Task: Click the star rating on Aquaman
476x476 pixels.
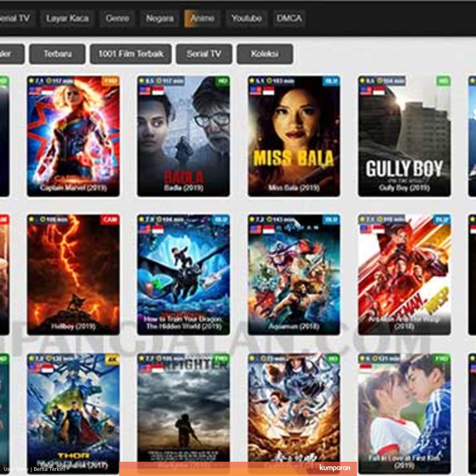Action: click(x=256, y=219)
